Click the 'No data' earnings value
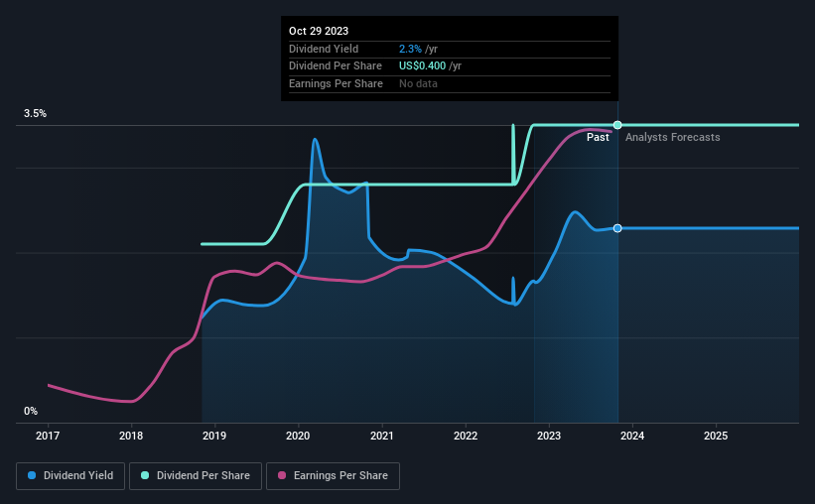815x504 pixels. pos(418,83)
